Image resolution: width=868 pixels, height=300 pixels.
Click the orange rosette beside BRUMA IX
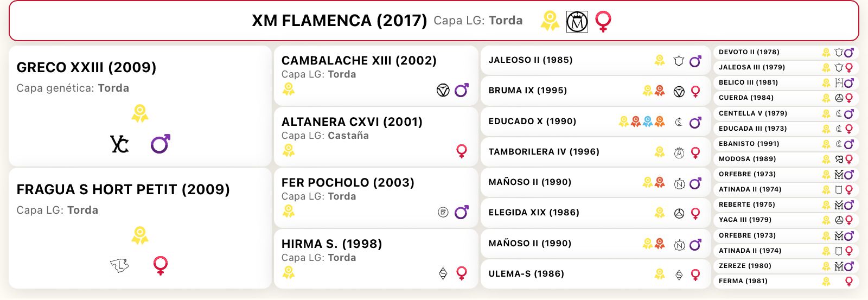coord(660,91)
